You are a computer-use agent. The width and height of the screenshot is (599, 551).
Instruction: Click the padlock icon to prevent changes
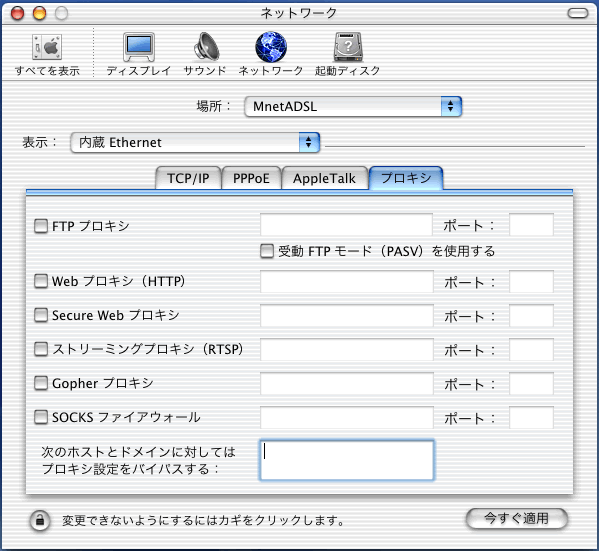[x=40, y=520]
